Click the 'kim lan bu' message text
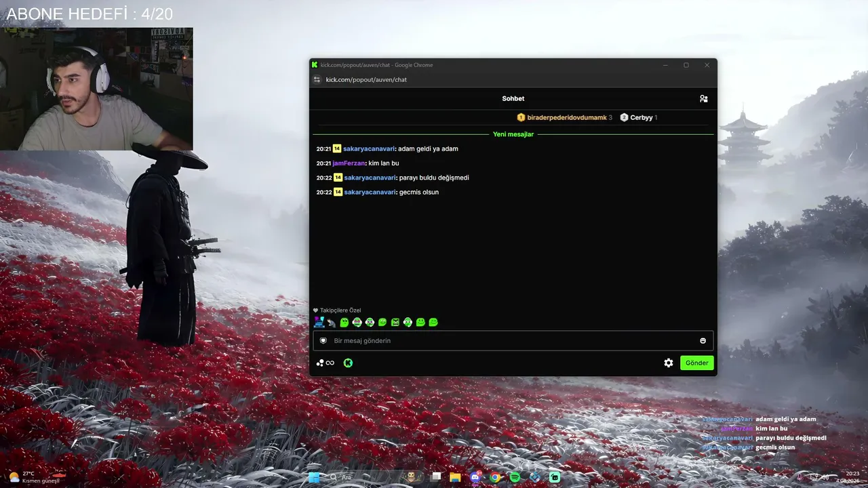 [x=384, y=163]
